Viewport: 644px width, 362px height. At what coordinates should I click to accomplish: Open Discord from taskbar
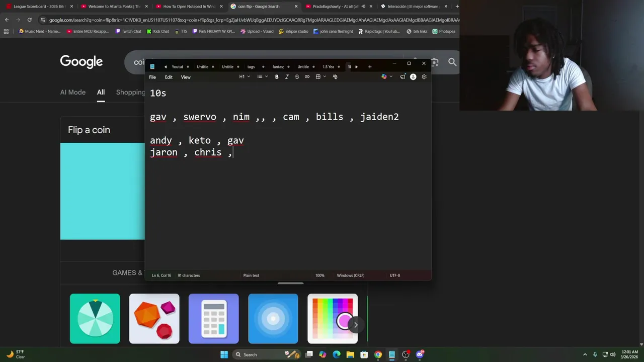tap(420, 354)
